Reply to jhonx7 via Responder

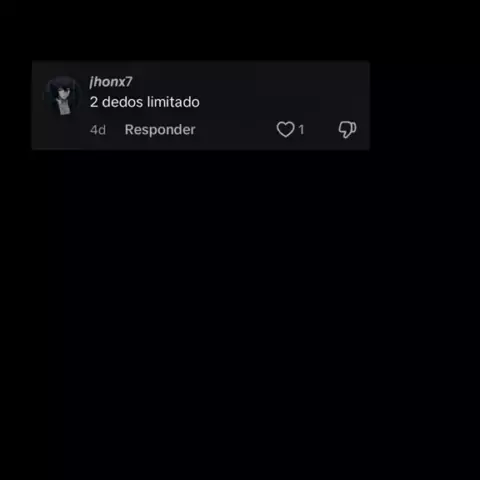160,130
